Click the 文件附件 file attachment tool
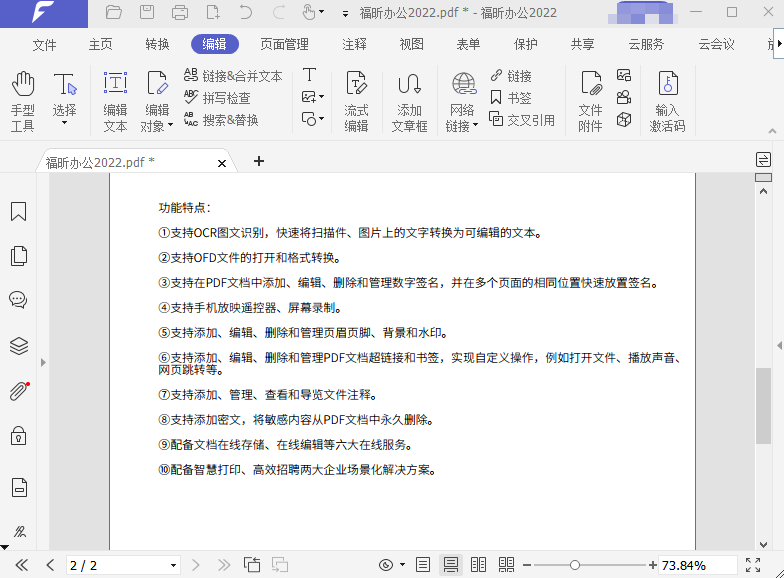This screenshot has width=784, height=578. click(x=590, y=100)
